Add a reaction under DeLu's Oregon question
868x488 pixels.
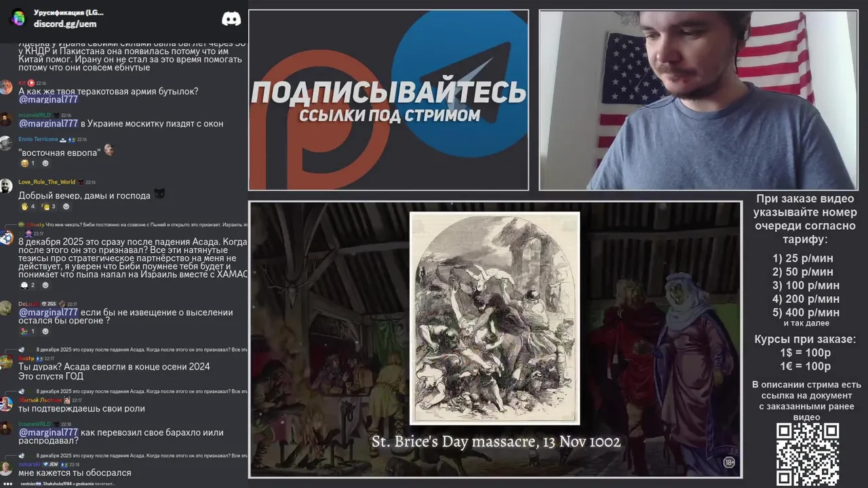[45, 331]
